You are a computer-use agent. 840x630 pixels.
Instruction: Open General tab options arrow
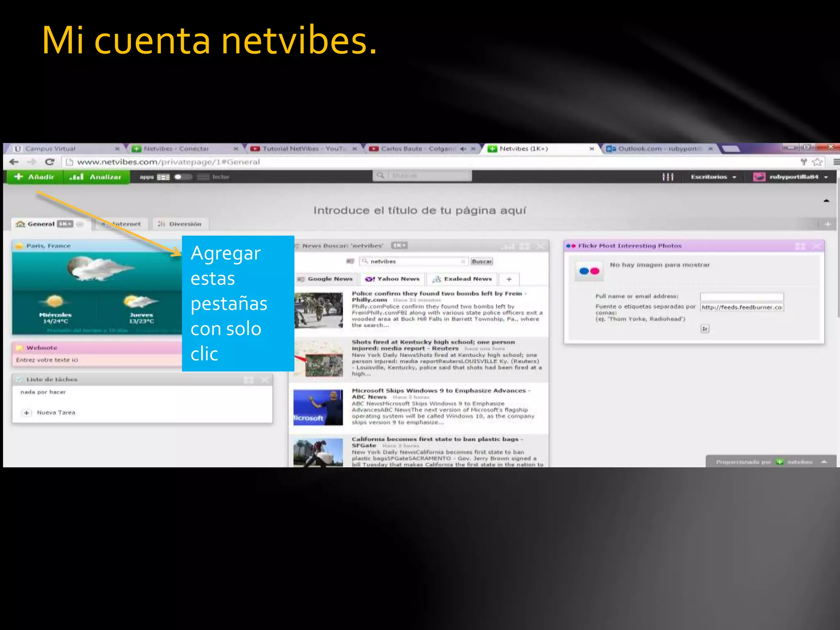[80, 224]
